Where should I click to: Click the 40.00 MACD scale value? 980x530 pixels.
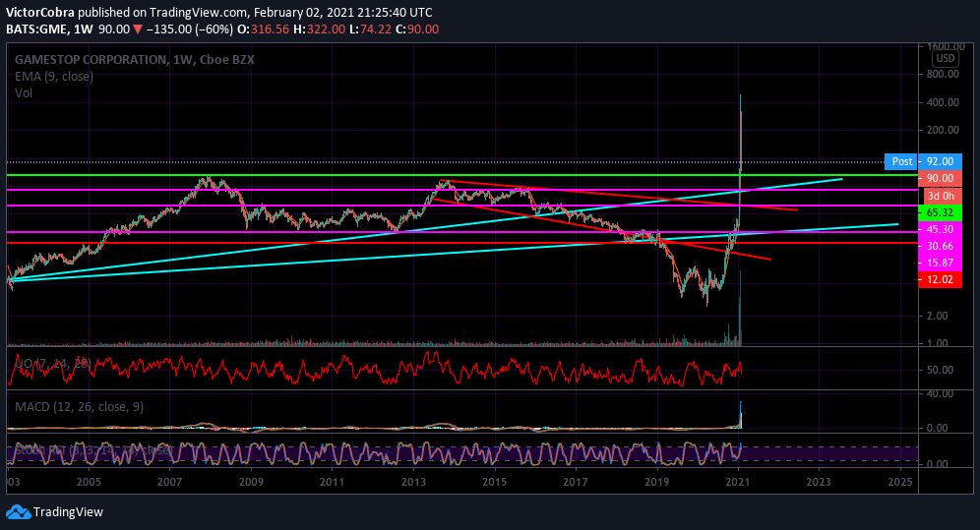pyautogui.click(x=940, y=394)
